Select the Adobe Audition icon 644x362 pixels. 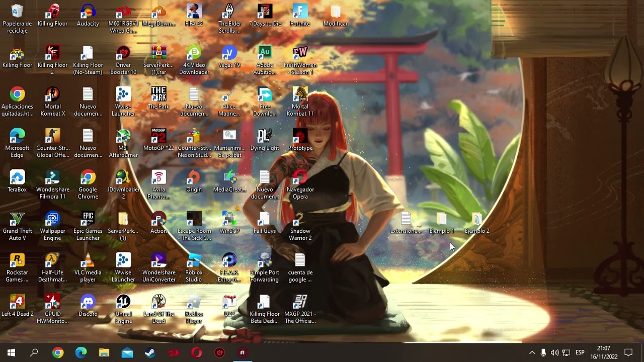[x=265, y=60]
